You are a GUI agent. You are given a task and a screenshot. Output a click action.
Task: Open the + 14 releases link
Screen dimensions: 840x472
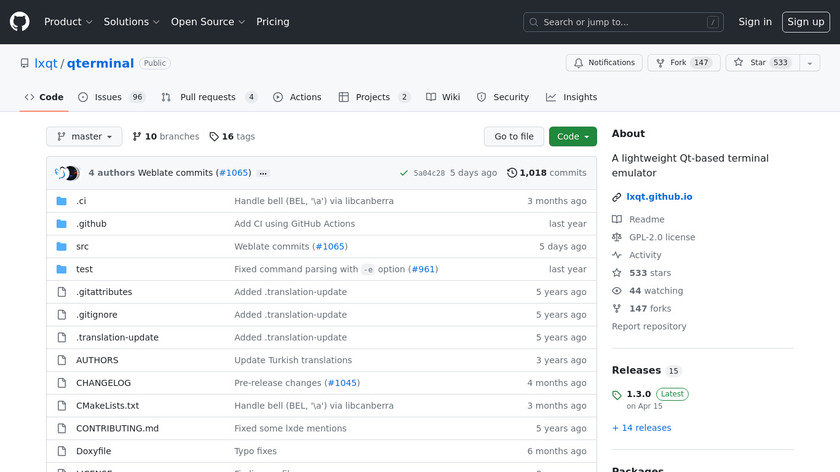point(642,428)
